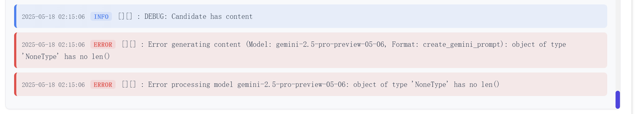This screenshot has height=114, width=644.
Task: Click red left border of "Error generating content" entry
Action: pyautogui.click(x=15, y=50)
